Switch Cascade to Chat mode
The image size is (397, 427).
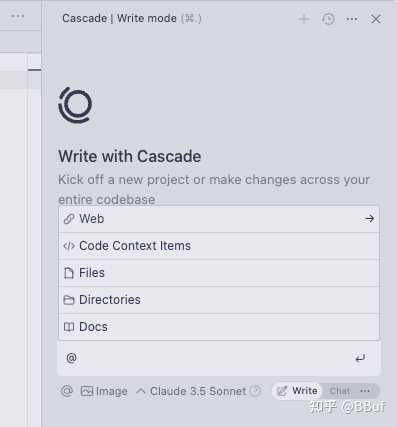point(339,391)
